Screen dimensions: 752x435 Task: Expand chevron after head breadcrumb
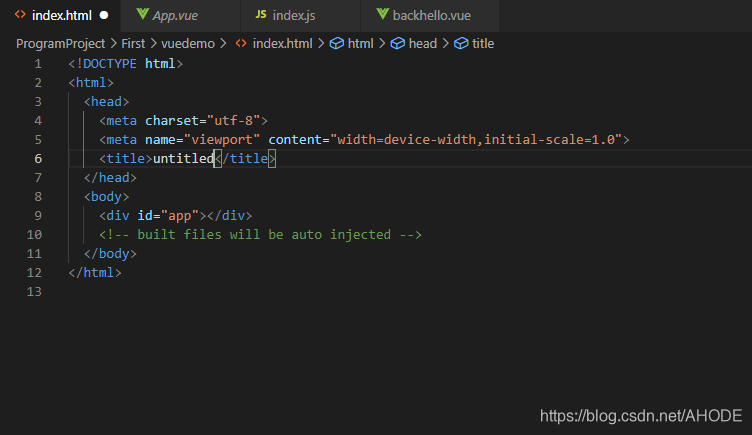(x=446, y=44)
